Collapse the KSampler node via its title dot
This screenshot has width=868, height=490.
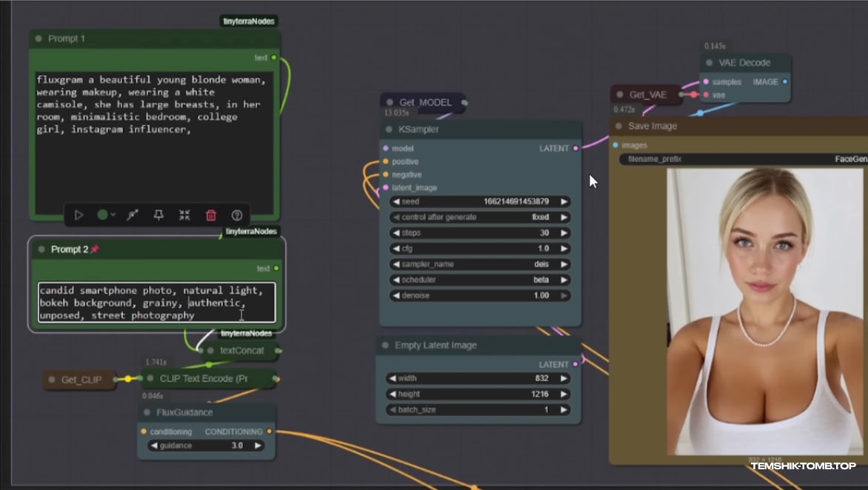(389, 130)
